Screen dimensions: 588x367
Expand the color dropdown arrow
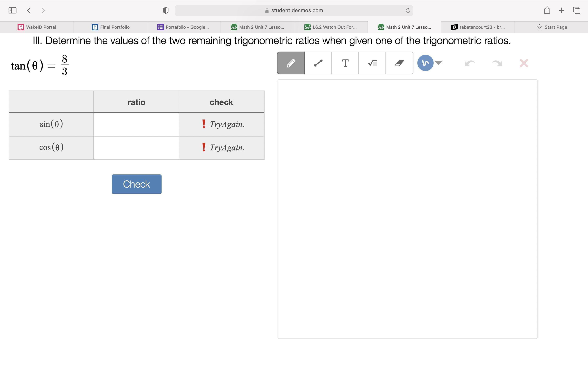pos(439,63)
